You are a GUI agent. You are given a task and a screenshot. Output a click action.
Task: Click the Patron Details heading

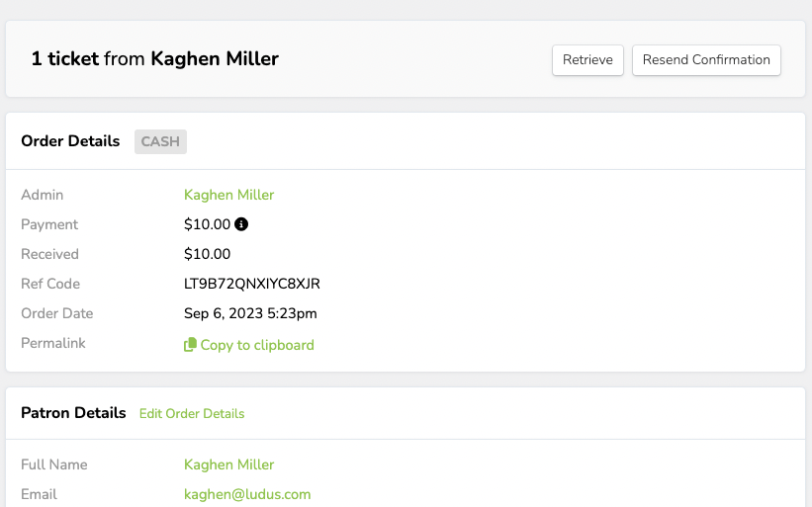73,413
